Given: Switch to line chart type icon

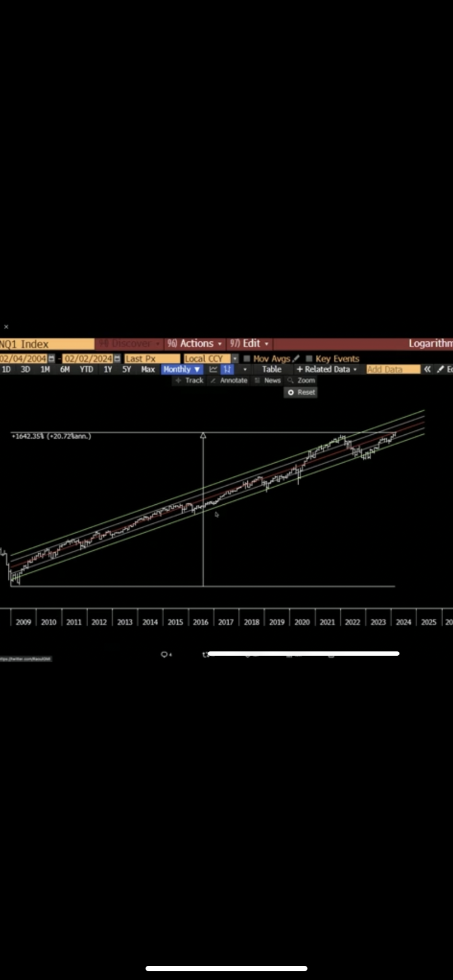Looking at the screenshot, I should click(213, 370).
